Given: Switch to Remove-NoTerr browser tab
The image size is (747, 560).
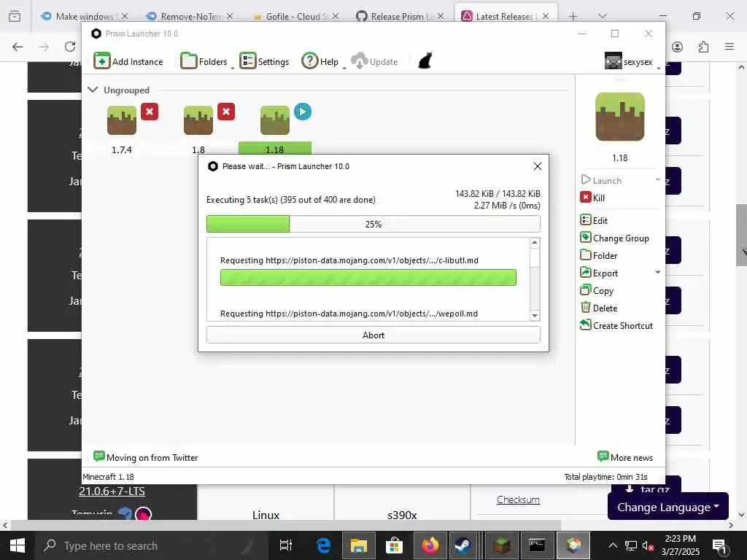Looking at the screenshot, I should click(190, 16).
